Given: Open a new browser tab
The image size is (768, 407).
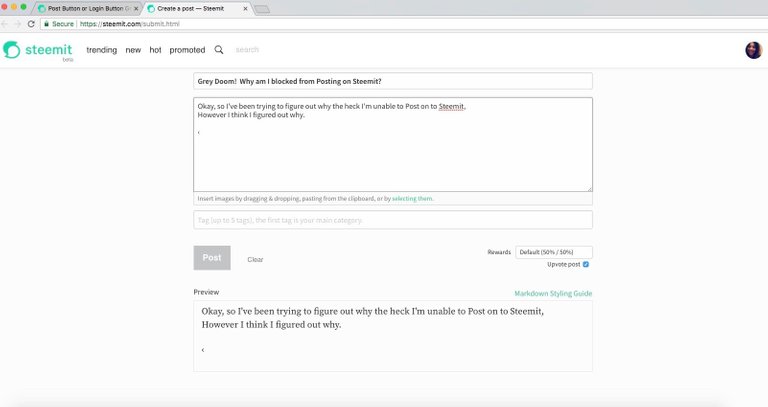Looking at the screenshot, I should (262, 9).
